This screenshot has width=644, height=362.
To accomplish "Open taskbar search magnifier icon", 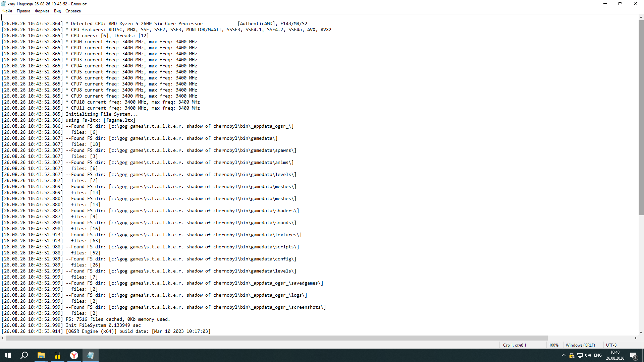I will pos(24,355).
